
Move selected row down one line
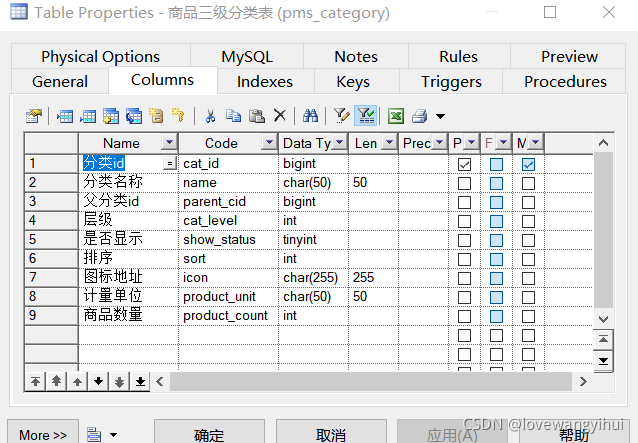pos(98,382)
